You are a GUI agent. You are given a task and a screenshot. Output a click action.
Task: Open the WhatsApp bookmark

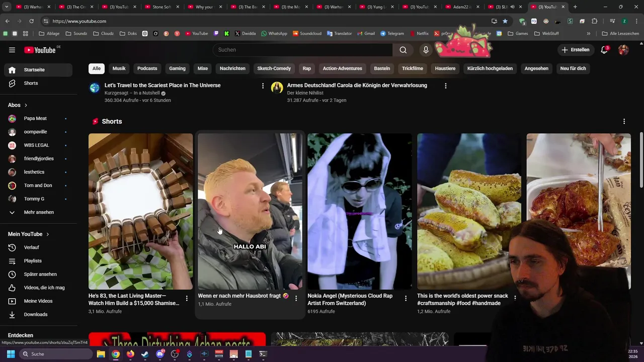pos(274,34)
